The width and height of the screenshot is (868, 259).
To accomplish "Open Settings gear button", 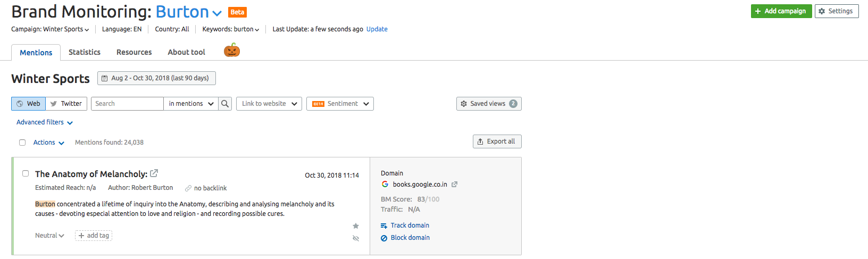I will tap(837, 11).
